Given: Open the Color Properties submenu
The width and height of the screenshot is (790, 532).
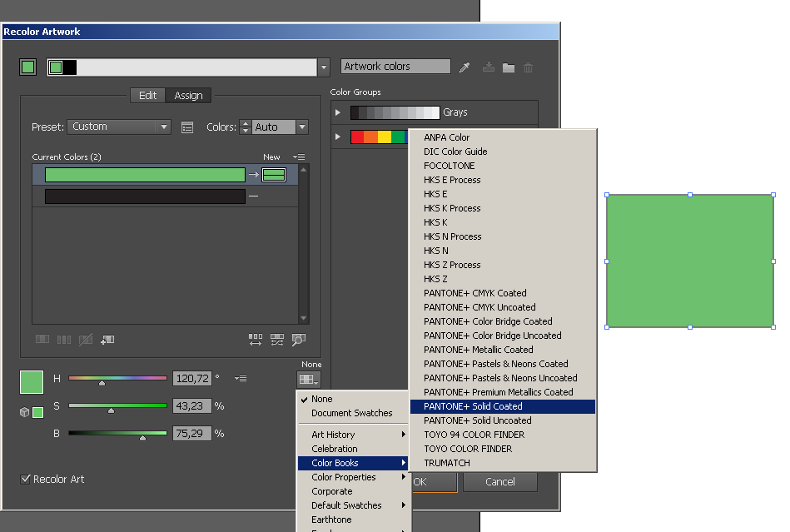Looking at the screenshot, I should [352, 477].
